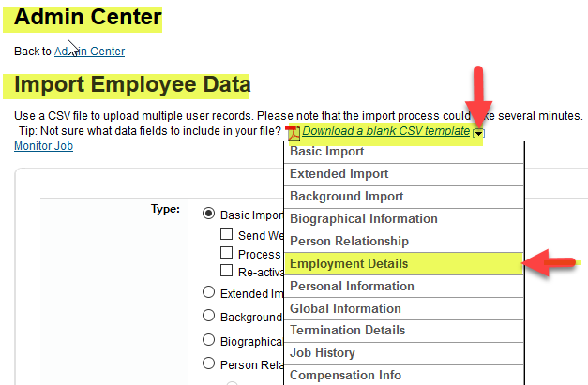This screenshot has height=385, width=588.
Task: Go back via Admin Center link
Action: point(89,52)
